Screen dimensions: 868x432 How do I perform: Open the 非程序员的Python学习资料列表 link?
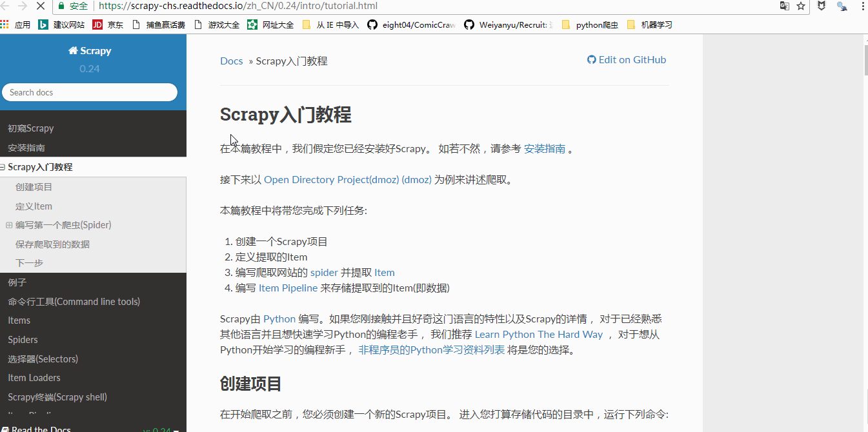(x=432, y=350)
